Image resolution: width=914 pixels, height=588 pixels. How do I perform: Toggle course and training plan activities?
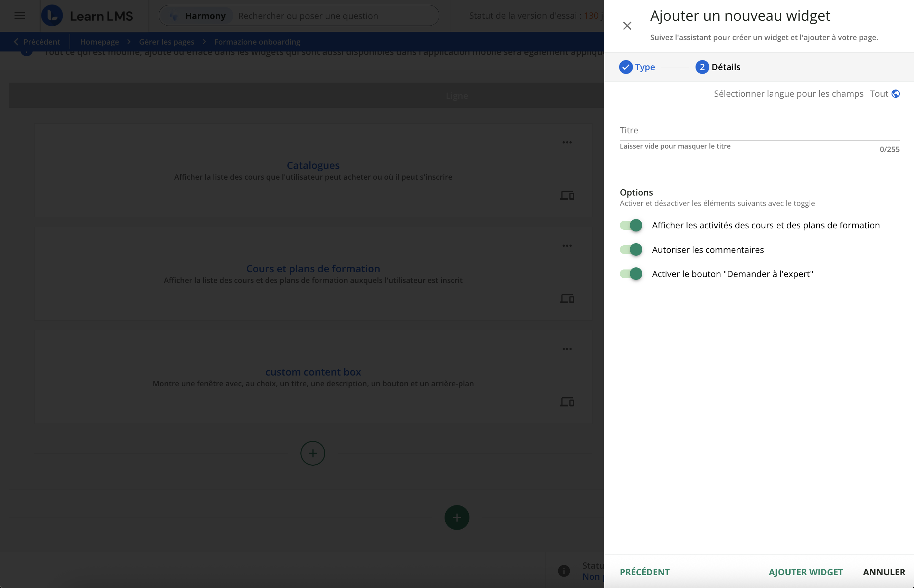(x=631, y=225)
